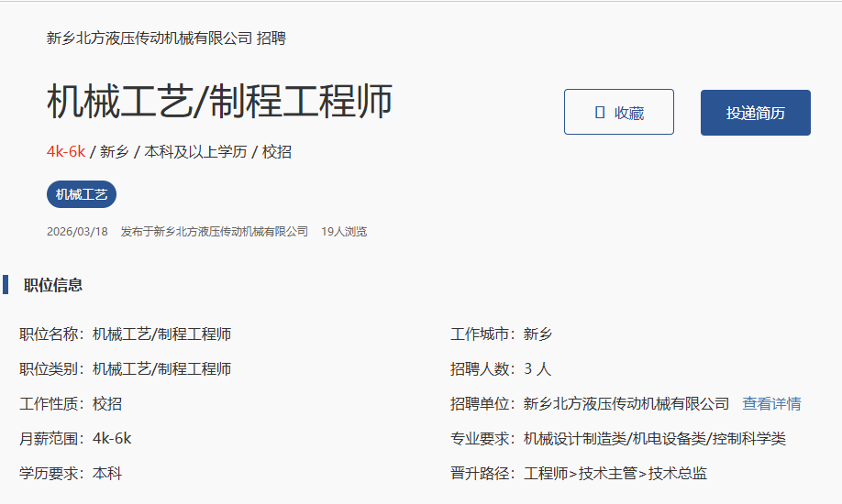Open the 查看详情 link
842x504 pixels.
[771, 404]
